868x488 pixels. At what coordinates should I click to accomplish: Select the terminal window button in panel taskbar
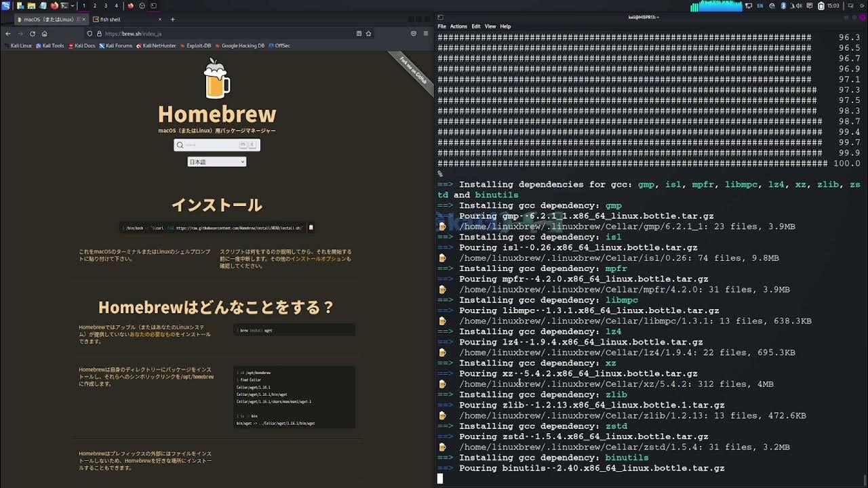coord(154,5)
